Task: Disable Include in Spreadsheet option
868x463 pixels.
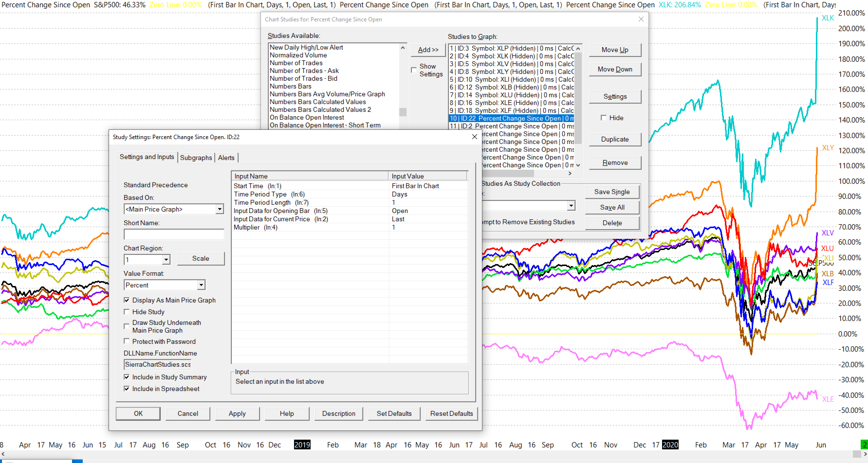Action: 127,389
